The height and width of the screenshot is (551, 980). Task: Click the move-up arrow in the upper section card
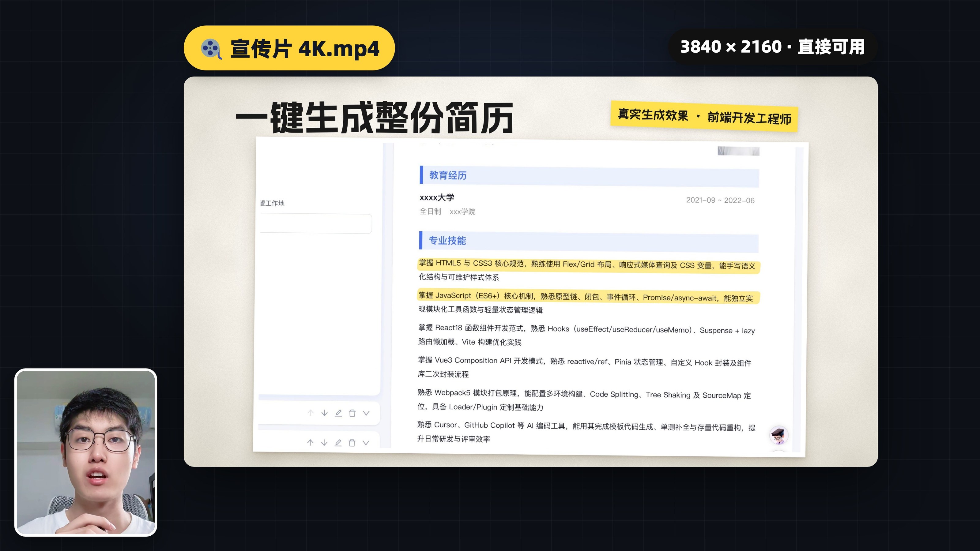click(311, 413)
